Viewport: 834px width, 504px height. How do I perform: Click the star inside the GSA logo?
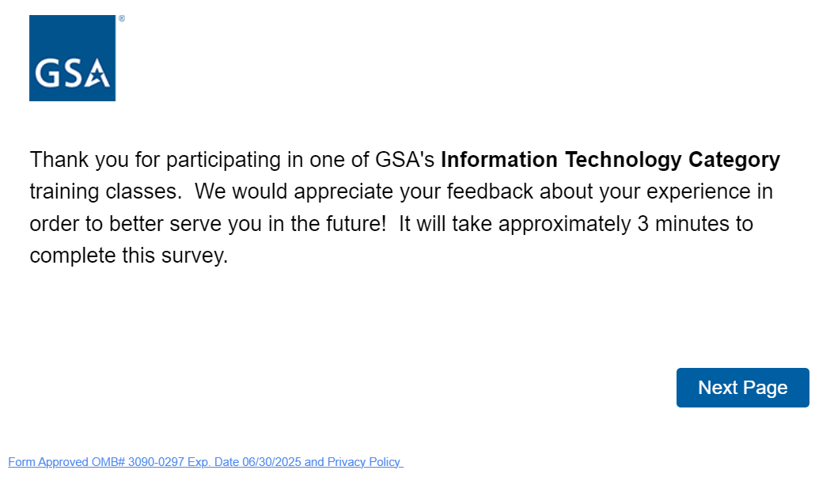click(99, 77)
